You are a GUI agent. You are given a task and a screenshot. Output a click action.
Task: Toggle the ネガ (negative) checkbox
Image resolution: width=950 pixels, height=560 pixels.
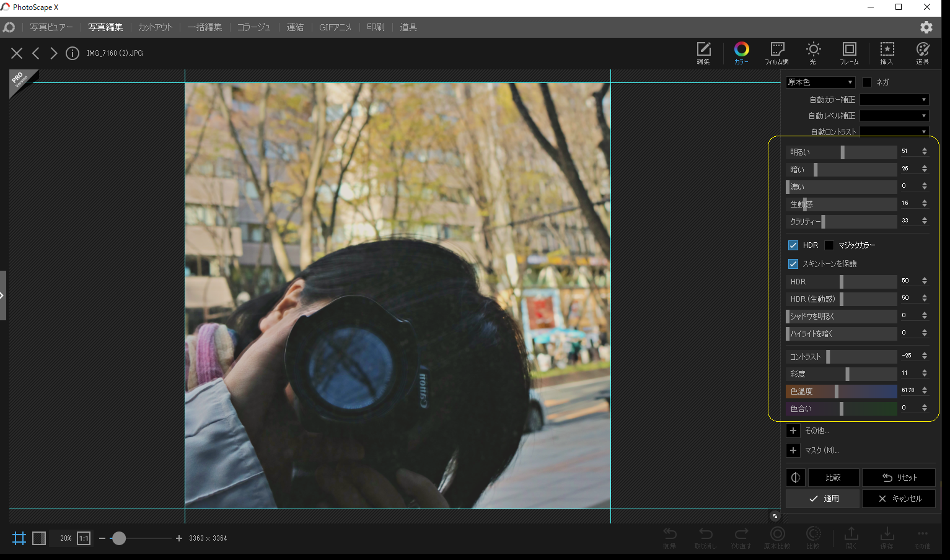click(867, 82)
